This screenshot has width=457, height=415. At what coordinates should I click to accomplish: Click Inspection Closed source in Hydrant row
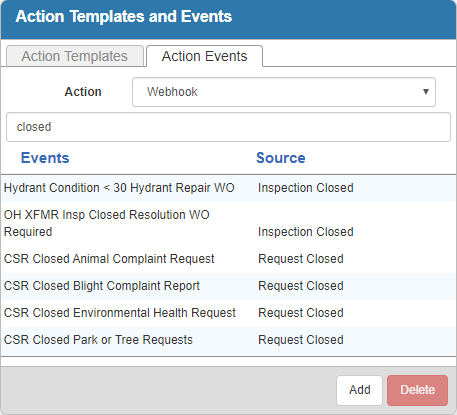click(306, 188)
